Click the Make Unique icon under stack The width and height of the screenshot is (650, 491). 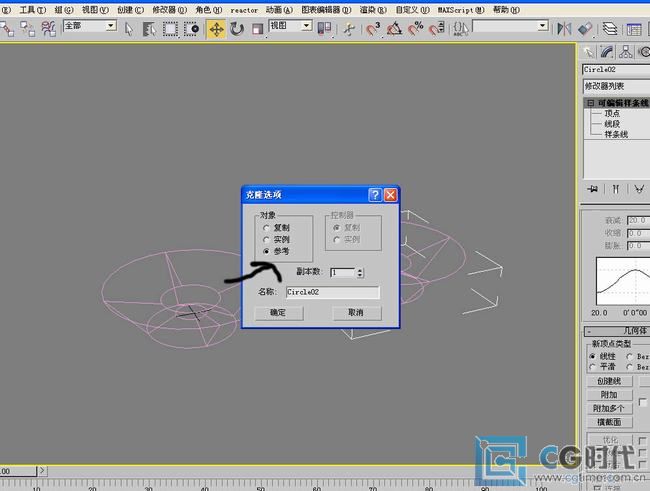(x=639, y=189)
